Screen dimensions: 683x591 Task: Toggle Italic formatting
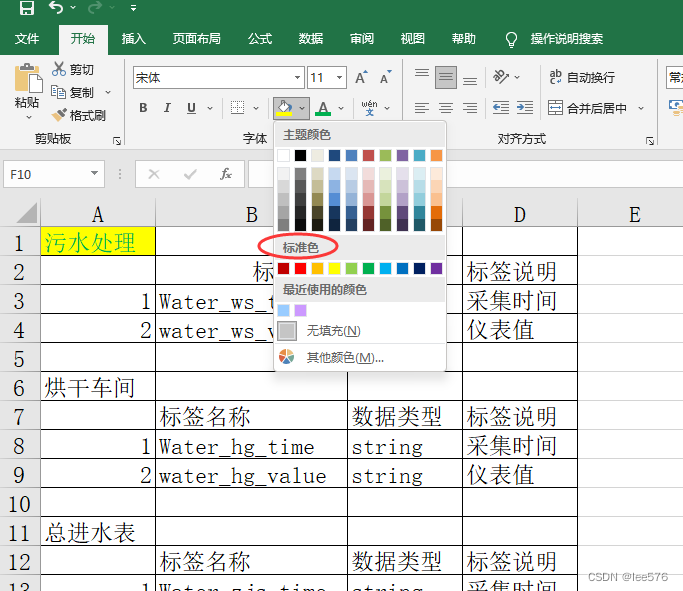tap(166, 108)
